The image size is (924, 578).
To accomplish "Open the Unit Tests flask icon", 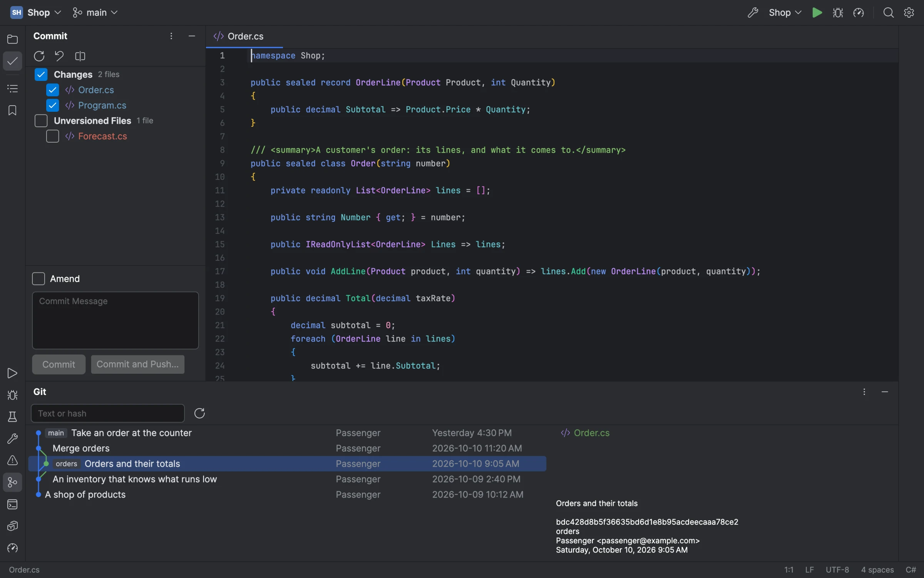I will 12,417.
